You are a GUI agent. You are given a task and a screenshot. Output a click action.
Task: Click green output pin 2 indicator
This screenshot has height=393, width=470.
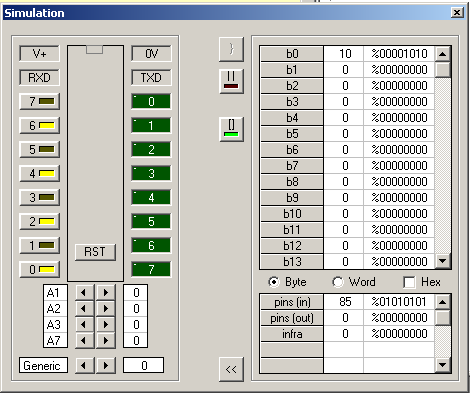pyautogui.click(x=151, y=149)
